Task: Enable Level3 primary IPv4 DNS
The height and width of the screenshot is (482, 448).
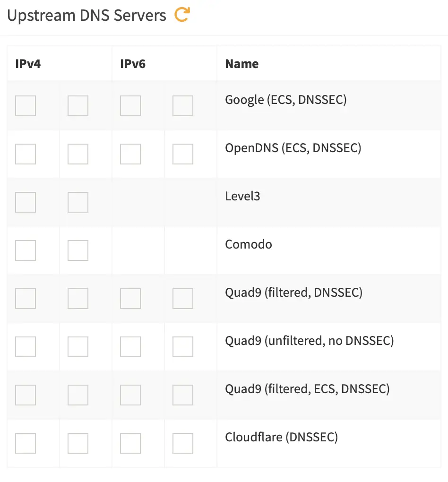Action: [25, 202]
